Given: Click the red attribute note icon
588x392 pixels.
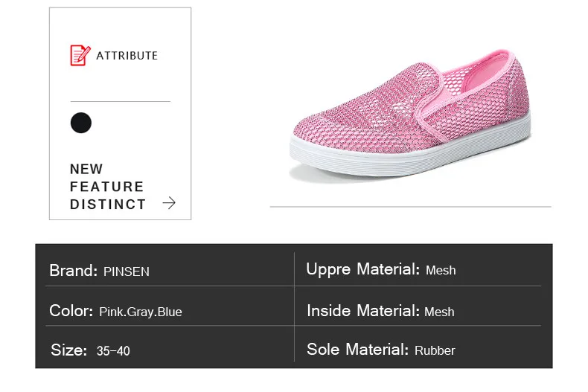Looking at the screenshot, I should click(80, 55).
